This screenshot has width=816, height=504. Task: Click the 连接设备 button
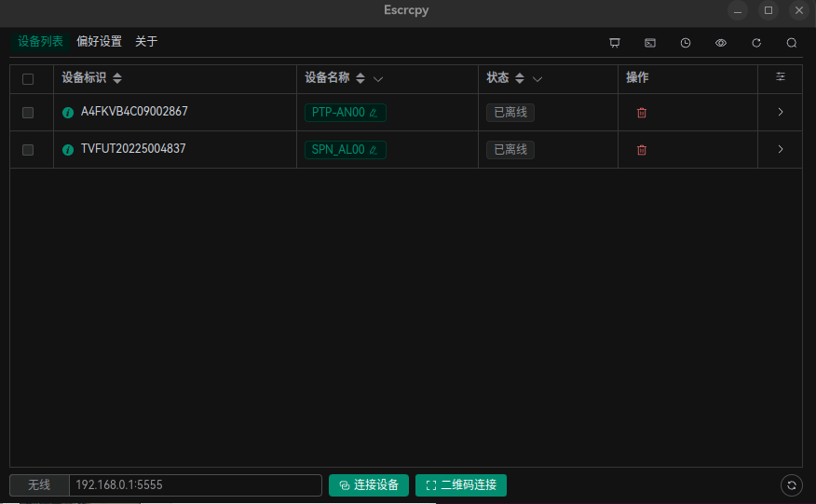[369, 485]
